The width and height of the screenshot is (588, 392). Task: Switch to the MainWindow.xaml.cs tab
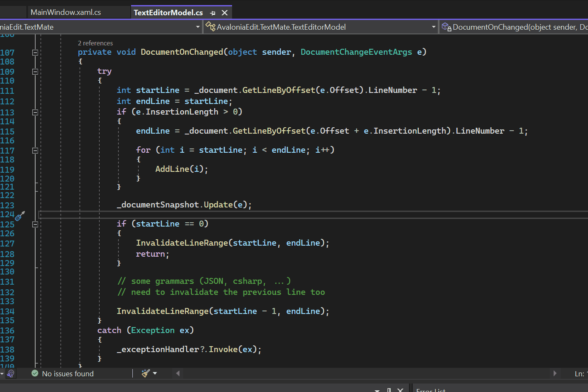(66, 12)
